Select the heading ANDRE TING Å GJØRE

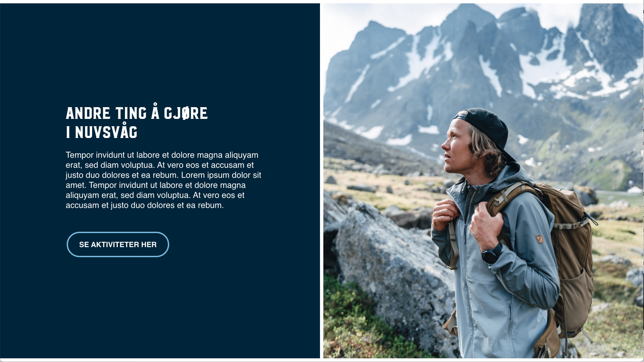137,113
